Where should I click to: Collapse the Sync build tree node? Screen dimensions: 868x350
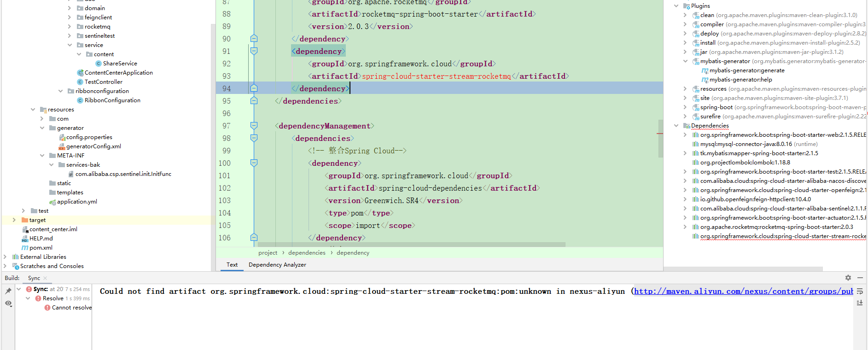(x=19, y=289)
